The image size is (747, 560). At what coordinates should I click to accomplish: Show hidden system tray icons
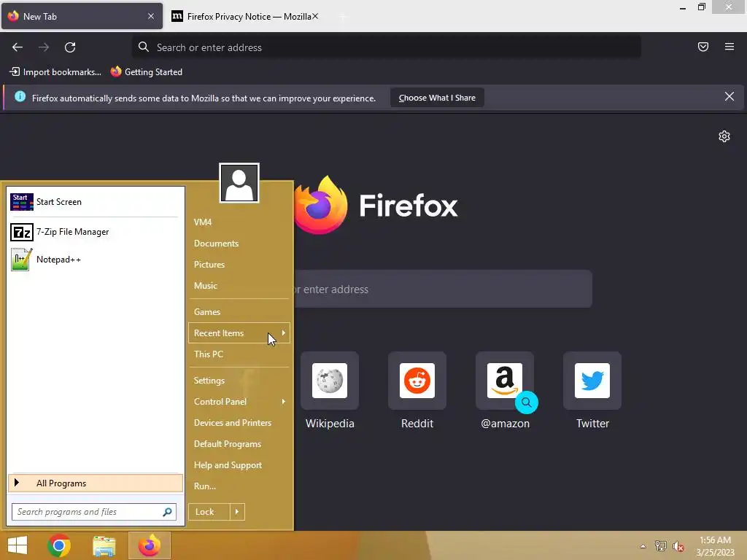643,546
